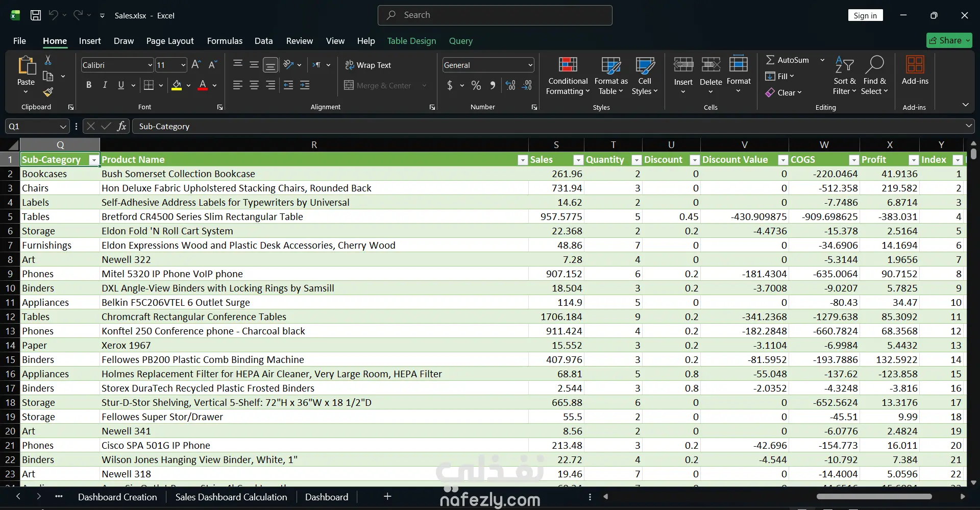Toggle Bold formatting
The height and width of the screenshot is (510, 980).
coord(89,85)
